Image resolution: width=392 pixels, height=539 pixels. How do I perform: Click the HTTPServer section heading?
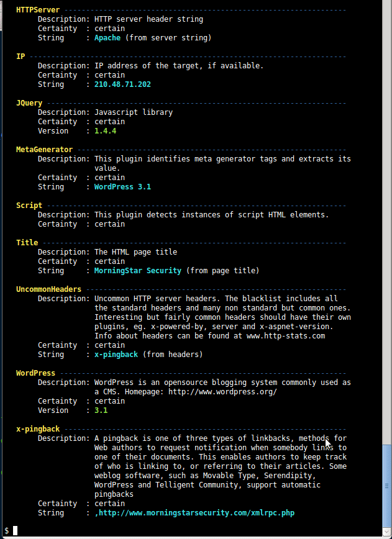click(38, 10)
